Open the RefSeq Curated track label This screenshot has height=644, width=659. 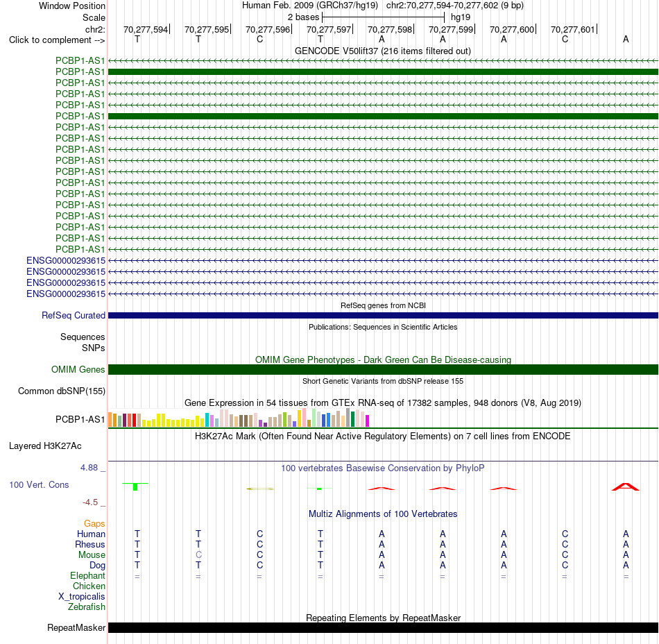74,315
